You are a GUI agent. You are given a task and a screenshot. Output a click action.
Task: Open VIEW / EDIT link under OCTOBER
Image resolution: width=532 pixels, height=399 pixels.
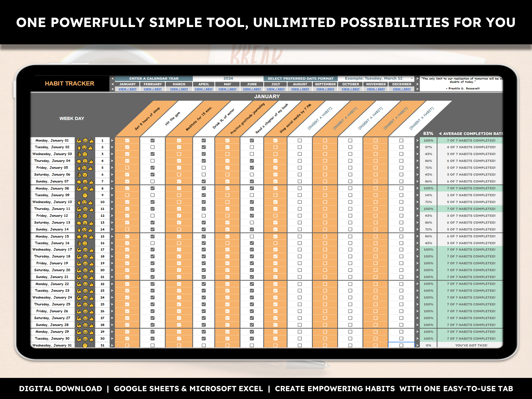(x=350, y=89)
